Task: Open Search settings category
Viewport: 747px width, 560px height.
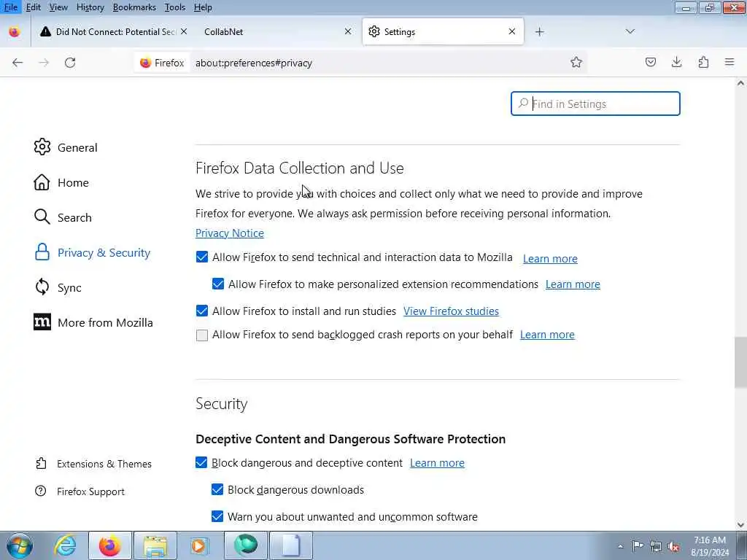Action: tap(63, 217)
